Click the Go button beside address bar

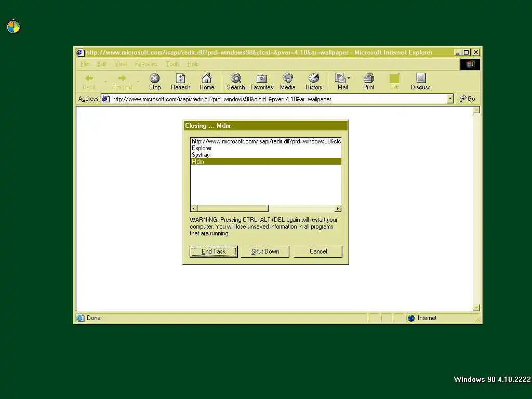(468, 99)
